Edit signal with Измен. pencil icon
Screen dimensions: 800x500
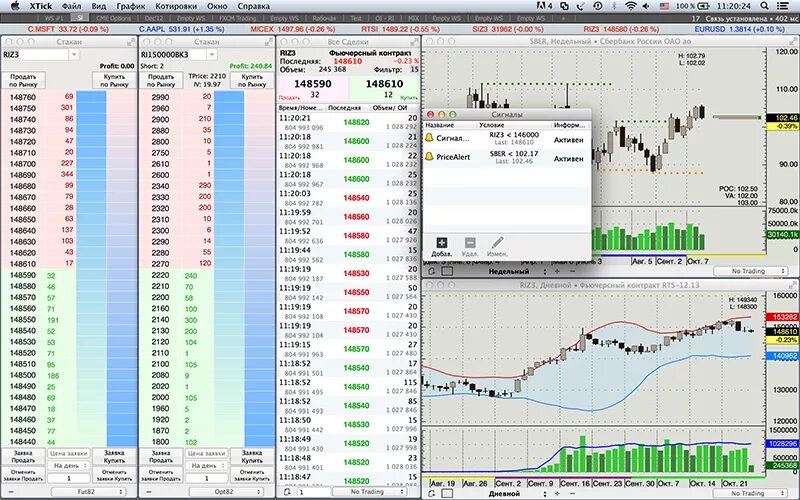tap(497, 243)
